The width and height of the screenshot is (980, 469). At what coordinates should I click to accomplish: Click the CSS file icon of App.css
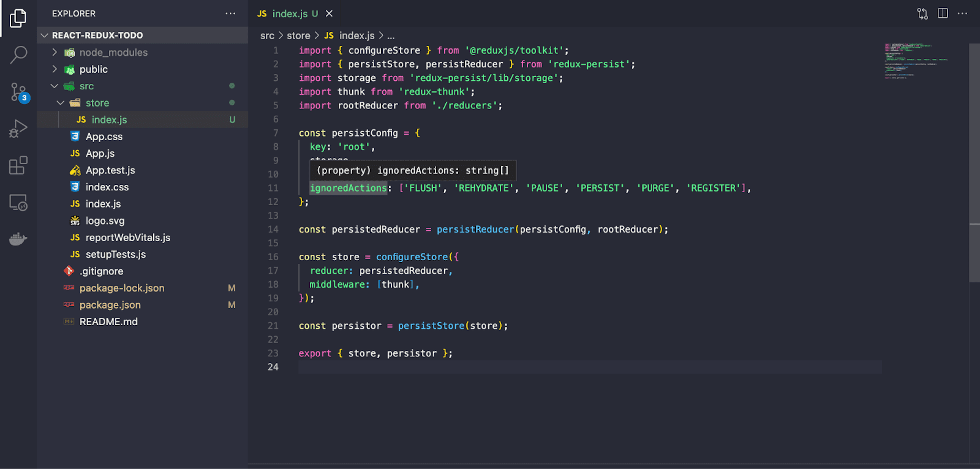[75, 137]
